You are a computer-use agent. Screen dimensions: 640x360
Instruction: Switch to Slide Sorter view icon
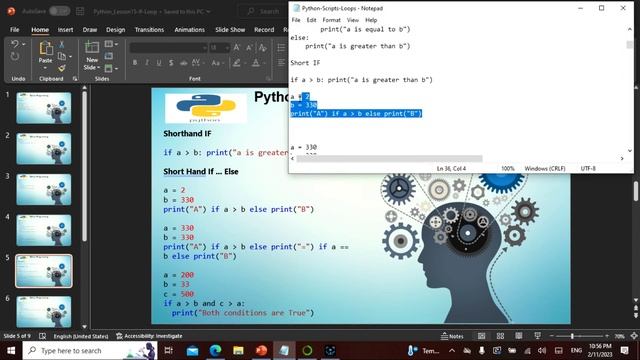[x=500, y=336]
